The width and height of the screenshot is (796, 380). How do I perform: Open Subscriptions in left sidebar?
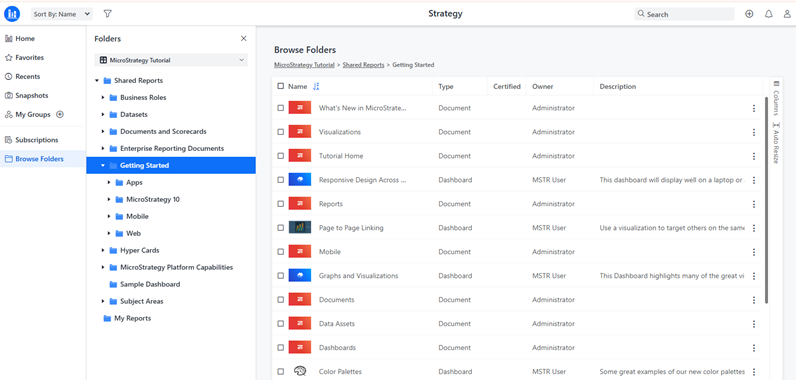[x=37, y=140]
